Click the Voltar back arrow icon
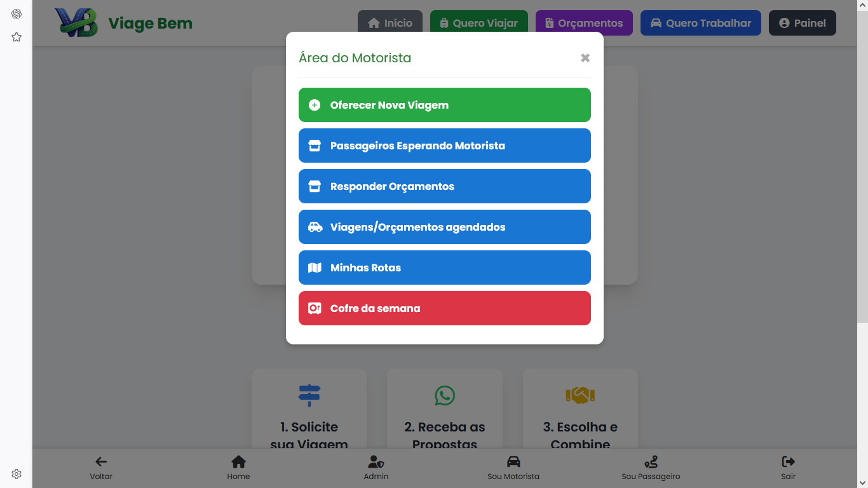 (x=101, y=462)
